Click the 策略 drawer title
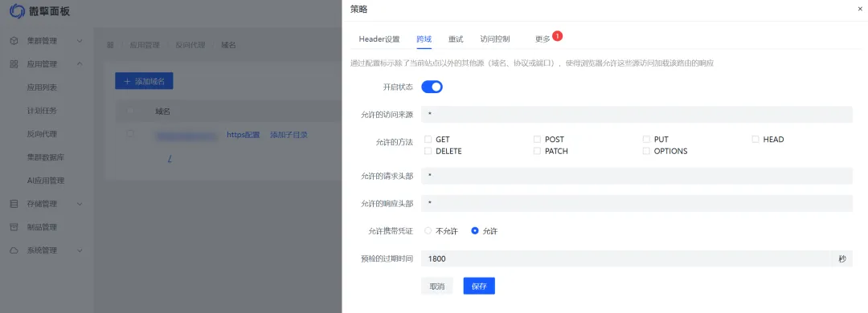 (358, 10)
